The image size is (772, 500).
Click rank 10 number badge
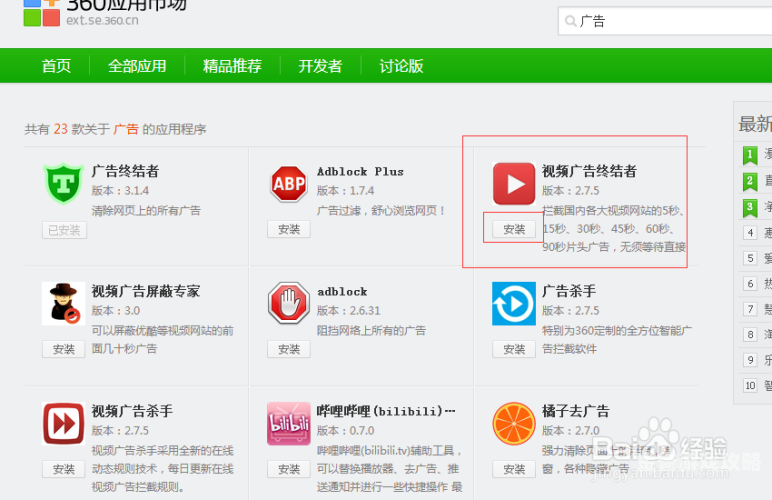tap(750, 385)
